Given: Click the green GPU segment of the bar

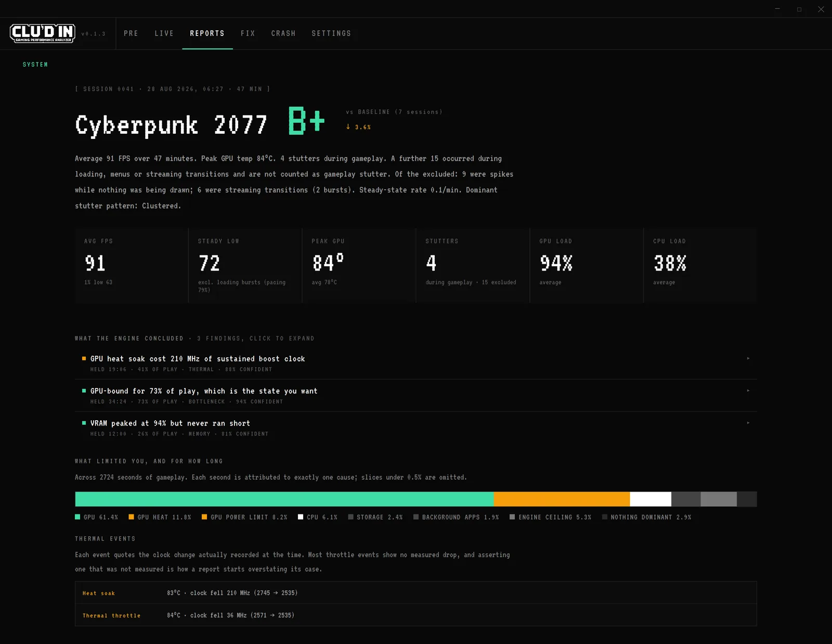Looking at the screenshot, I should 284,499.
